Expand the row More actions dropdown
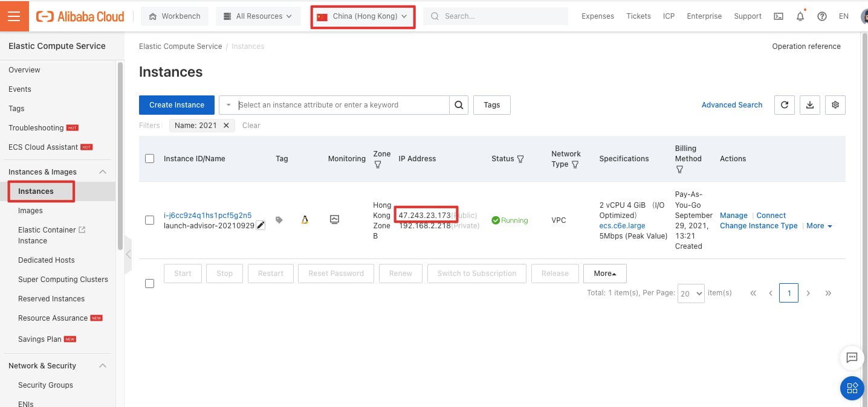Viewport: 868px width, 407px height. click(x=819, y=226)
